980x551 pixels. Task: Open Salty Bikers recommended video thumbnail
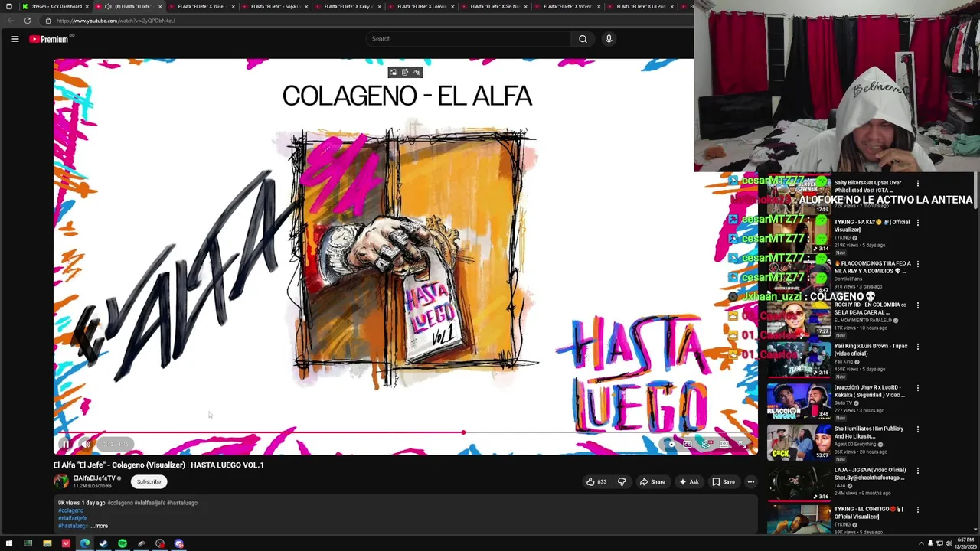(799, 195)
